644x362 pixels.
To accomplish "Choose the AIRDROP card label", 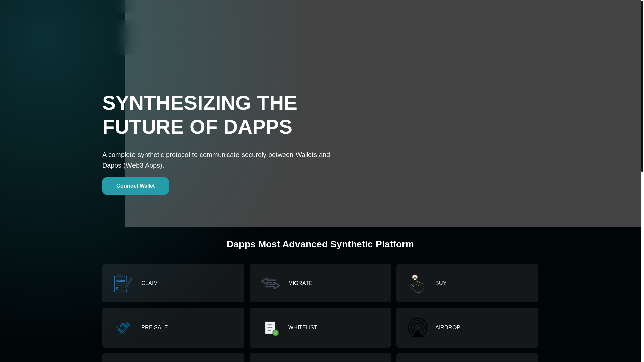I will click(447, 328).
